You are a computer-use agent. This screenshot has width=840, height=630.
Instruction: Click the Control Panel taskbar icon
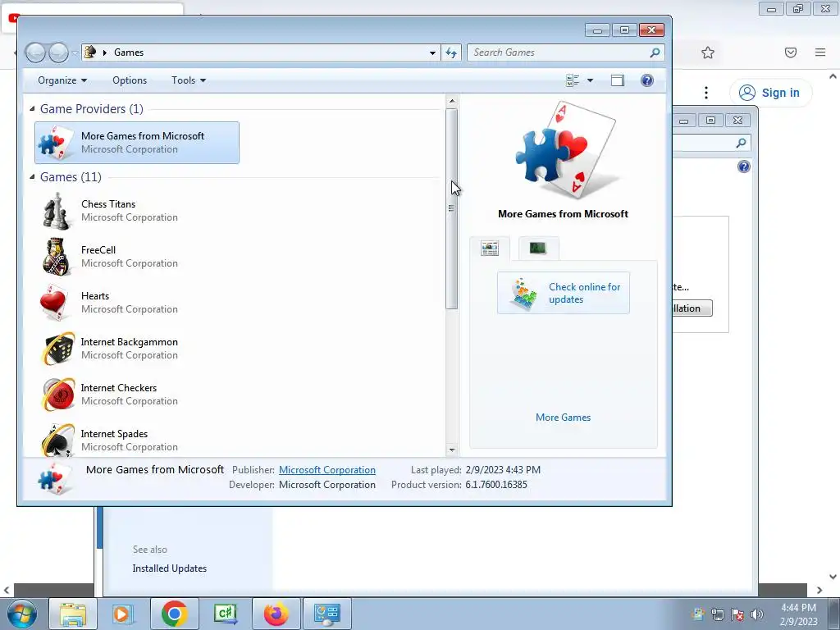click(326, 614)
